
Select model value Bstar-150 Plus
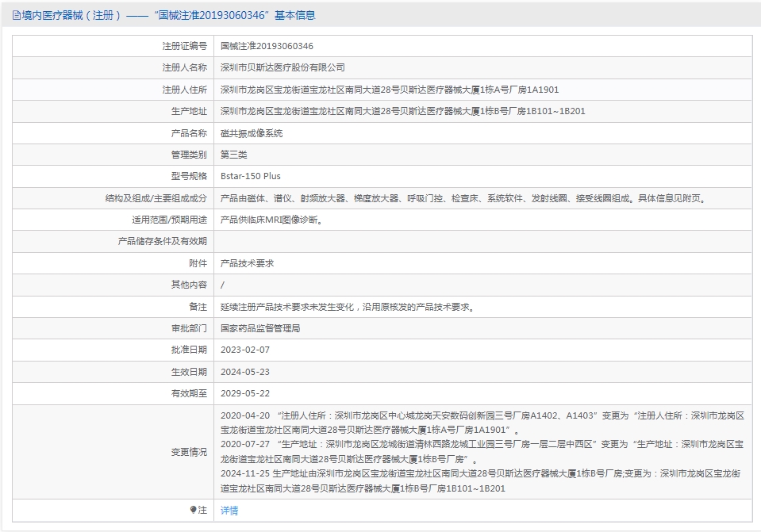pyautogui.click(x=251, y=176)
